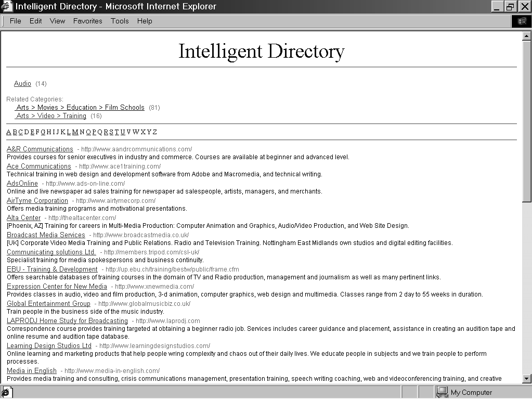532x399 pixels.
Task: Click the scrollbar down arrow
Action: tap(527, 379)
